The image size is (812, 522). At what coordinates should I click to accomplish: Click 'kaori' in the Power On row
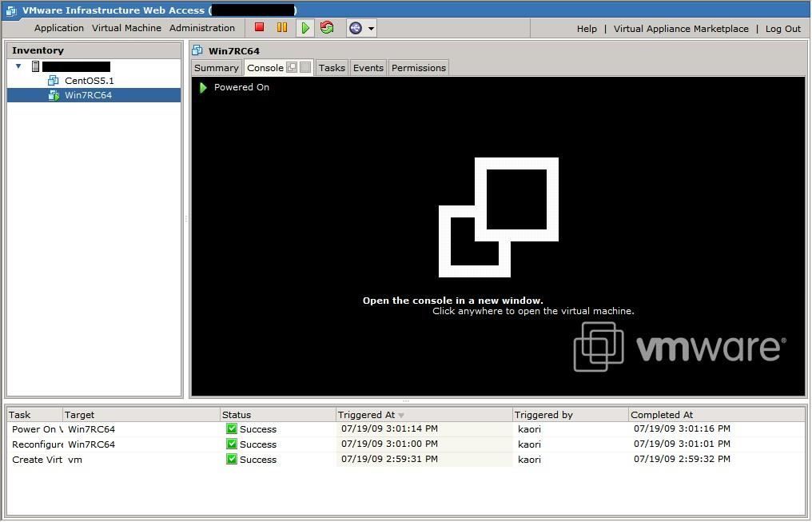coord(529,429)
